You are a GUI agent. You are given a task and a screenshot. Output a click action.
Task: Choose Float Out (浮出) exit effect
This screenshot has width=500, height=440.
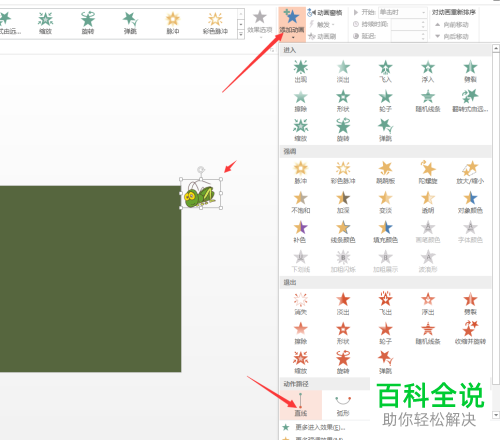click(x=428, y=304)
